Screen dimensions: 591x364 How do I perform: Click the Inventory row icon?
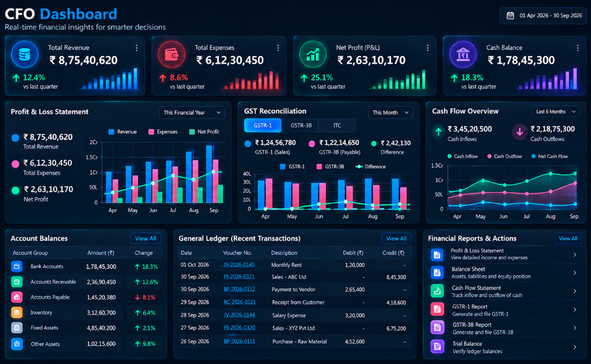point(17,312)
